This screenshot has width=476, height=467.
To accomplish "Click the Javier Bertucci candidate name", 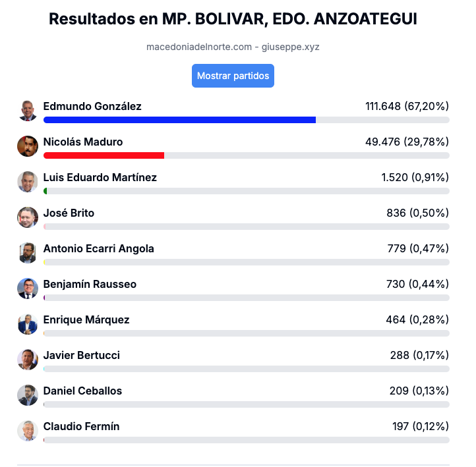I will [82, 356].
